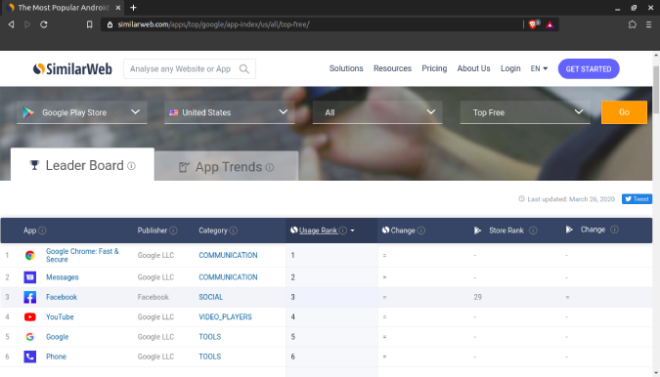Click Publisher column info icon
The image size is (660, 377).
click(x=173, y=230)
